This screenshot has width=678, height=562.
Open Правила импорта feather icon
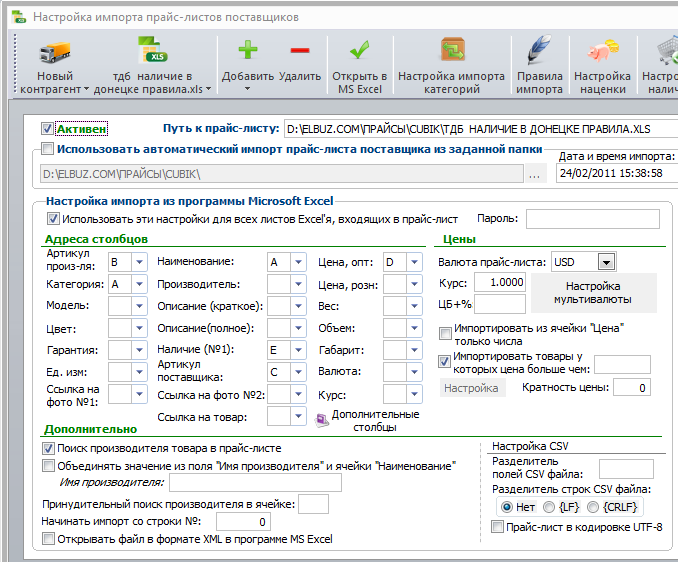pyautogui.click(x=539, y=49)
